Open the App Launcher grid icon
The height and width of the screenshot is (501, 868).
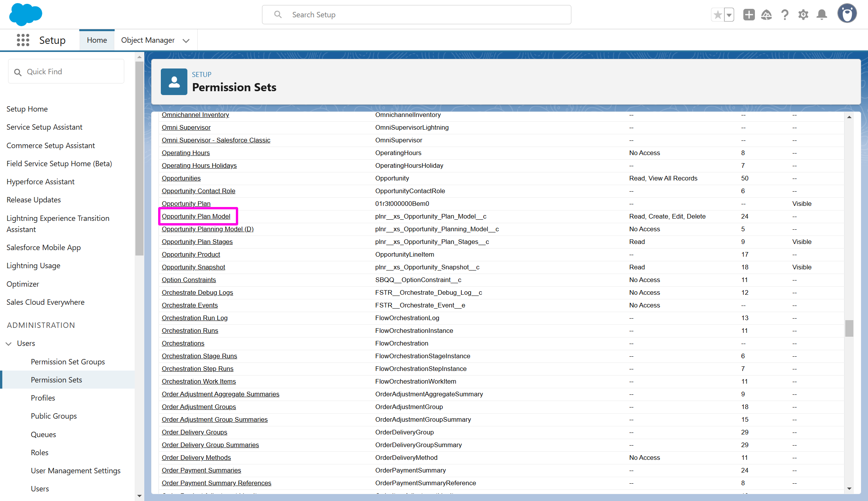tap(23, 40)
